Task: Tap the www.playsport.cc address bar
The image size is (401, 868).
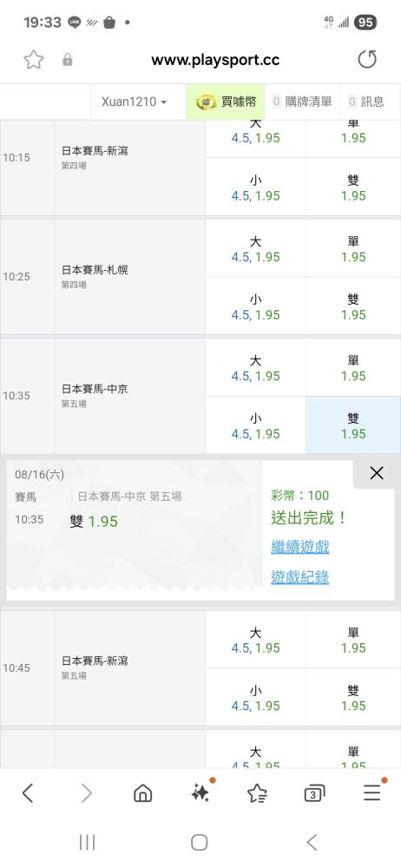Action: point(215,60)
